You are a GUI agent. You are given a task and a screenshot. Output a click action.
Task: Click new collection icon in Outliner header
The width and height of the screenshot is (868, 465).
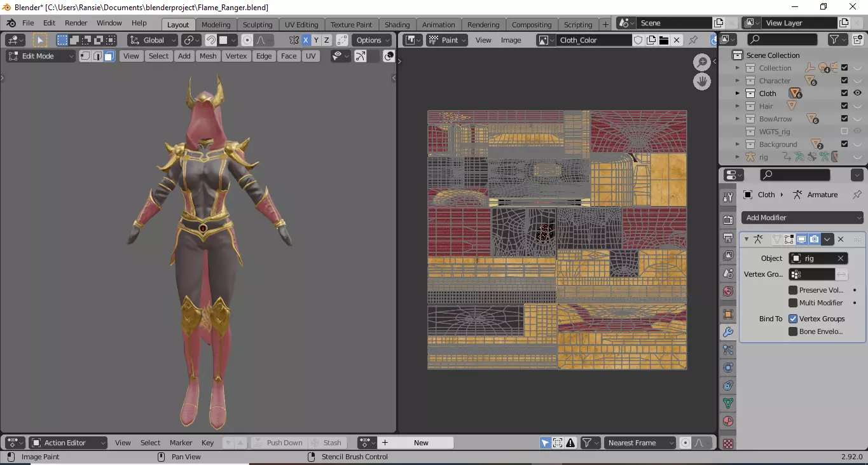click(x=857, y=39)
